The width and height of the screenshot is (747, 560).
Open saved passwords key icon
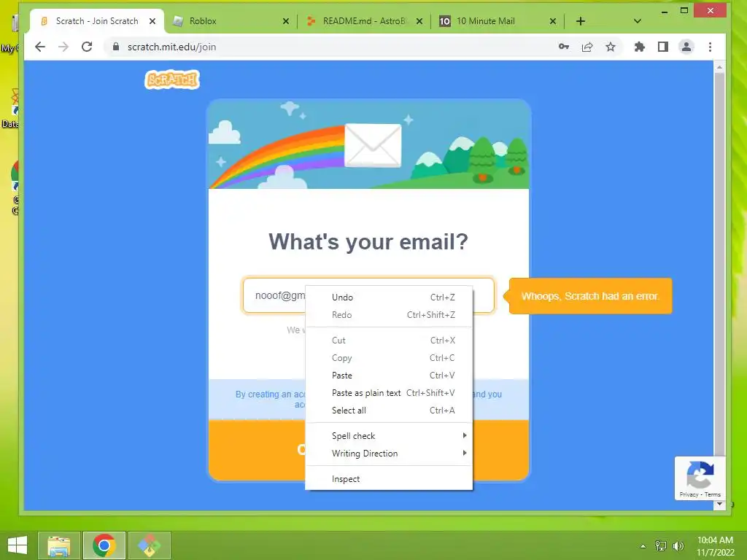pyautogui.click(x=564, y=47)
